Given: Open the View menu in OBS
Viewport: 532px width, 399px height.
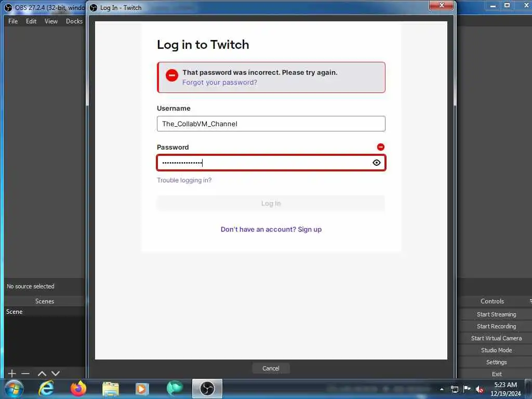Looking at the screenshot, I should click(x=51, y=21).
